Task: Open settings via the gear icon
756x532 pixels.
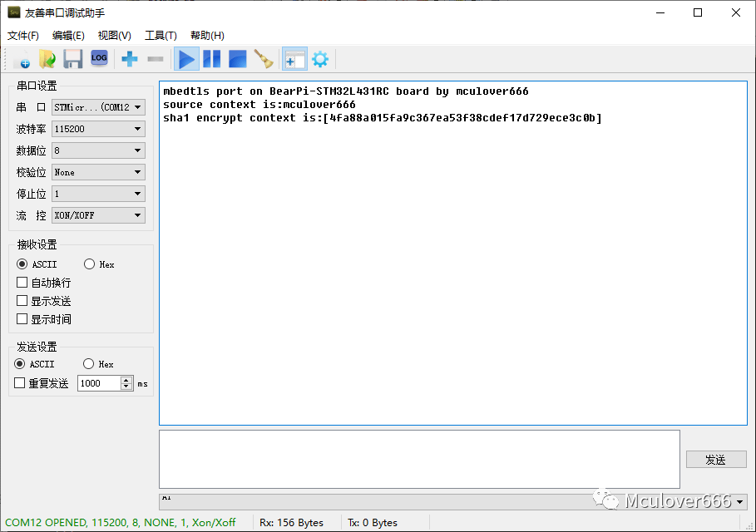Action: (320, 59)
